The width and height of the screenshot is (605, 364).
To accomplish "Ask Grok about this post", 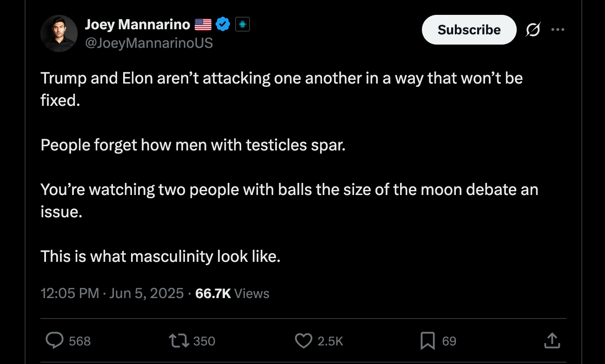I will [533, 29].
